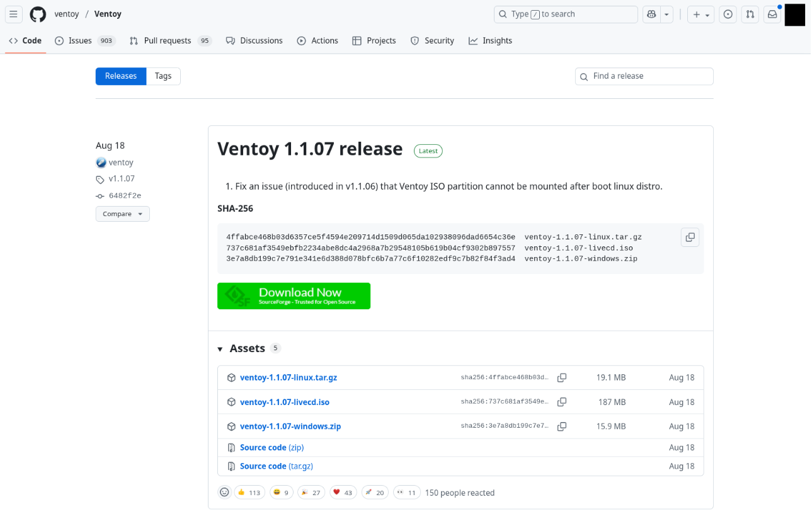
Task: Switch to the Tags tab
Action: click(163, 76)
